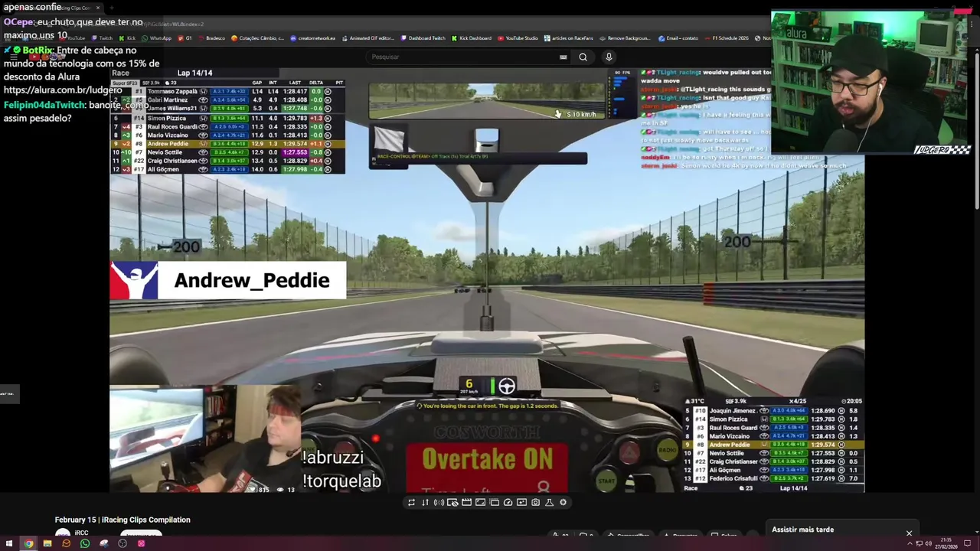Image resolution: width=980 pixels, height=551 pixels.
Task: Open the pink app icon on taskbar
Action: 141,543
